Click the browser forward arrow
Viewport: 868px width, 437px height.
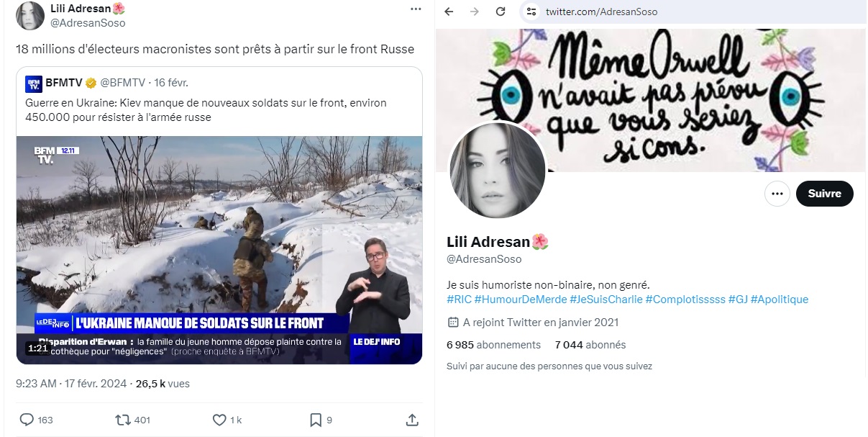(473, 12)
